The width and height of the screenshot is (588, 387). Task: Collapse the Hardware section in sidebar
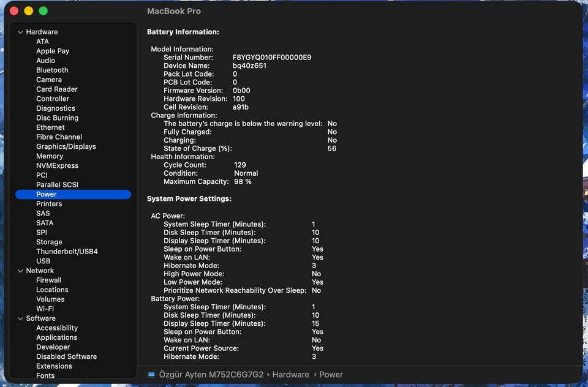click(x=20, y=32)
